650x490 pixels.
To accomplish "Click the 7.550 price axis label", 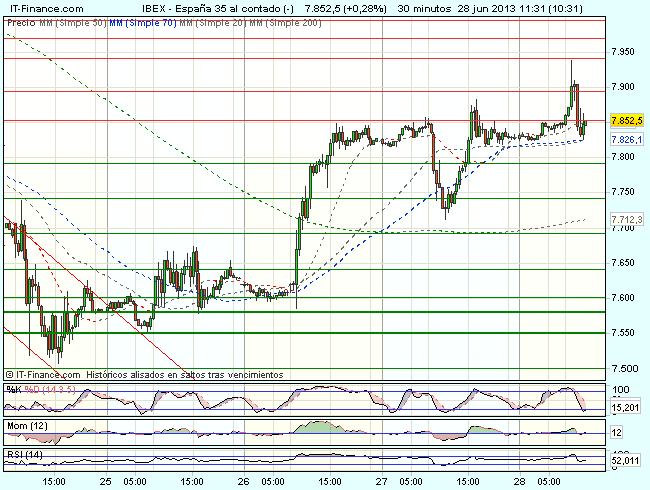I will pos(623,333).
